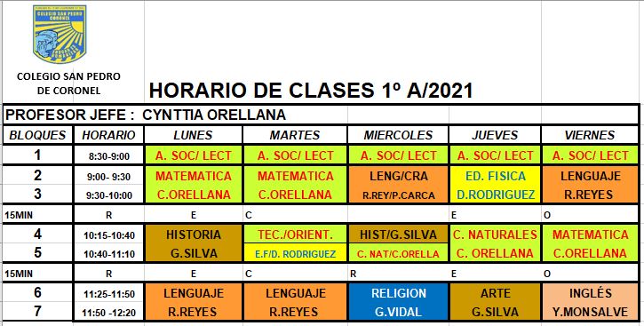Click the LUNES column header
644x326 pixels.
pos(193,135)
